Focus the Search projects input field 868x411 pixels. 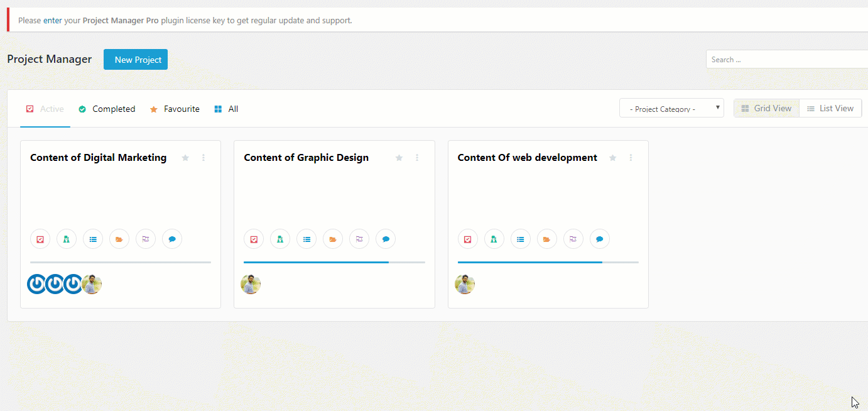tap(787, 60)
